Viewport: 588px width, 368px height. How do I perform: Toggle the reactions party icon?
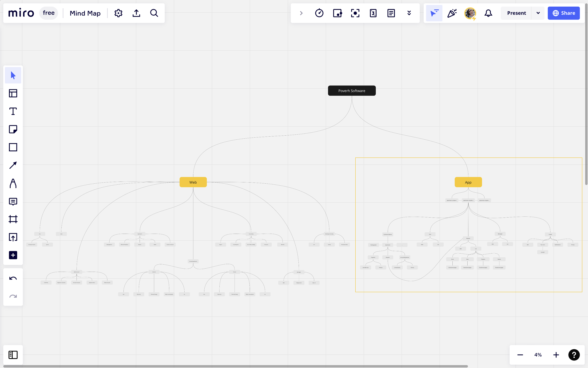(452, 13)
